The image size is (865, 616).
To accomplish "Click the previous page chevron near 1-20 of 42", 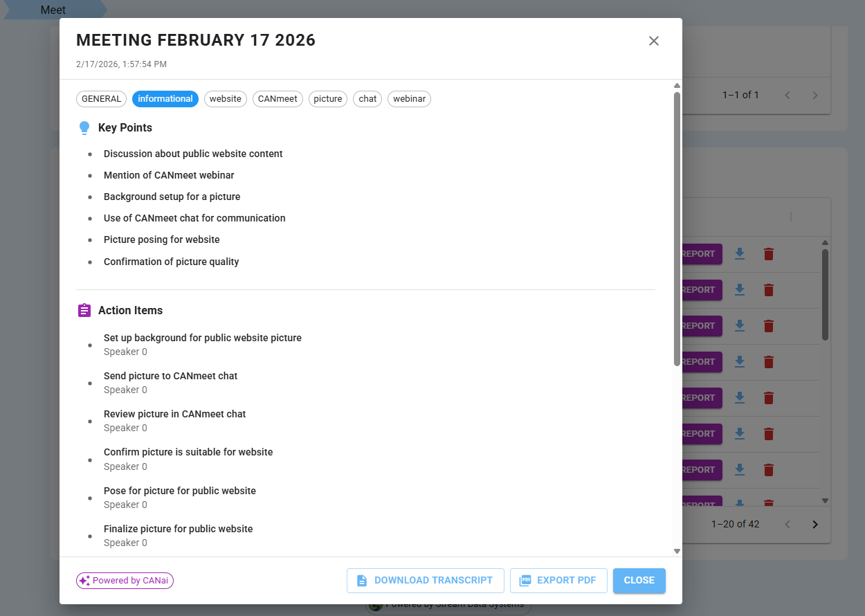I will pyautogui.click(x=787, y=524).
